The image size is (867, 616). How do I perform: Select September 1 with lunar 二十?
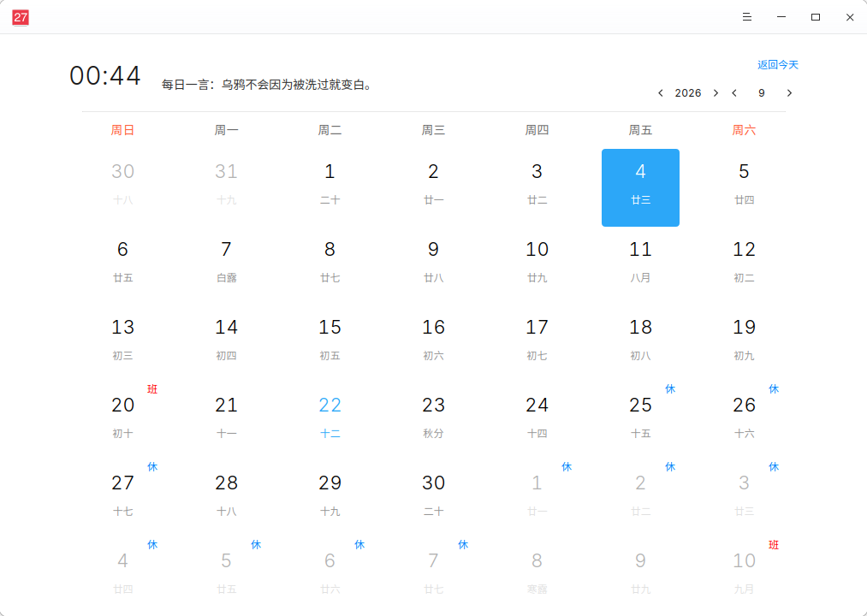[330, 187]
